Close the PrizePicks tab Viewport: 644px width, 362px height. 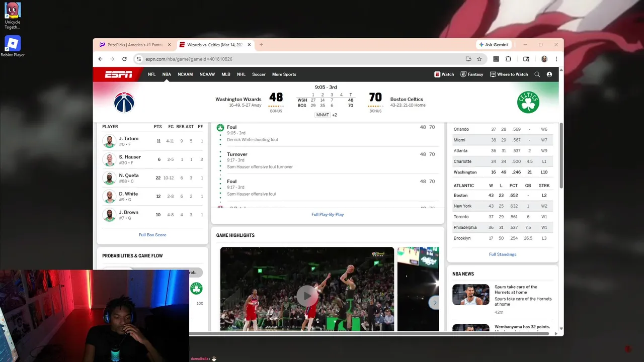(x=169, y=45)
